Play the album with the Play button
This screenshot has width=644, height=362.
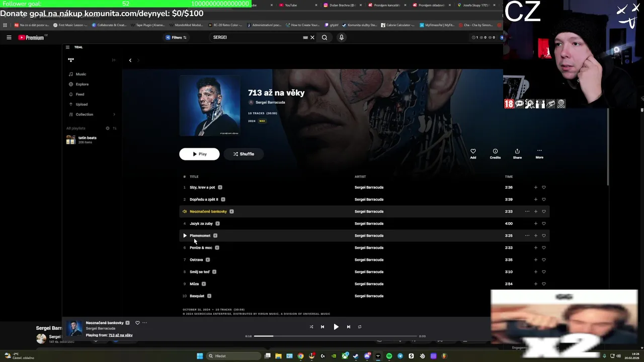coord(199,154)
